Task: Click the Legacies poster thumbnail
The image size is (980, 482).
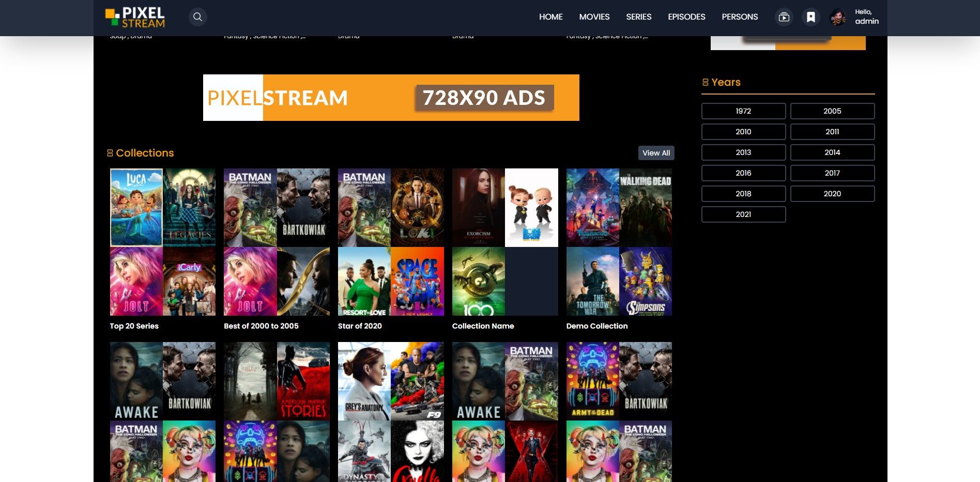Action: point(189,207)
